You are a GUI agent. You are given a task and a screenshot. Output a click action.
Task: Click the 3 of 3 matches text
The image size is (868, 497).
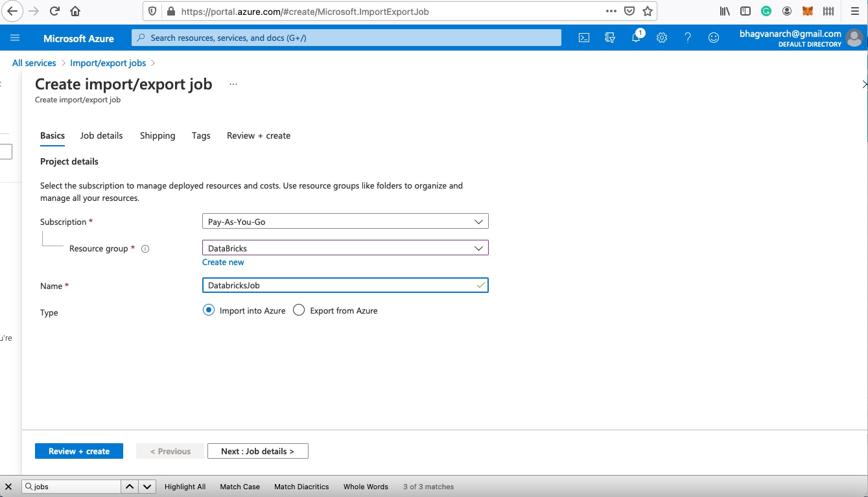[x=428, y=487]
